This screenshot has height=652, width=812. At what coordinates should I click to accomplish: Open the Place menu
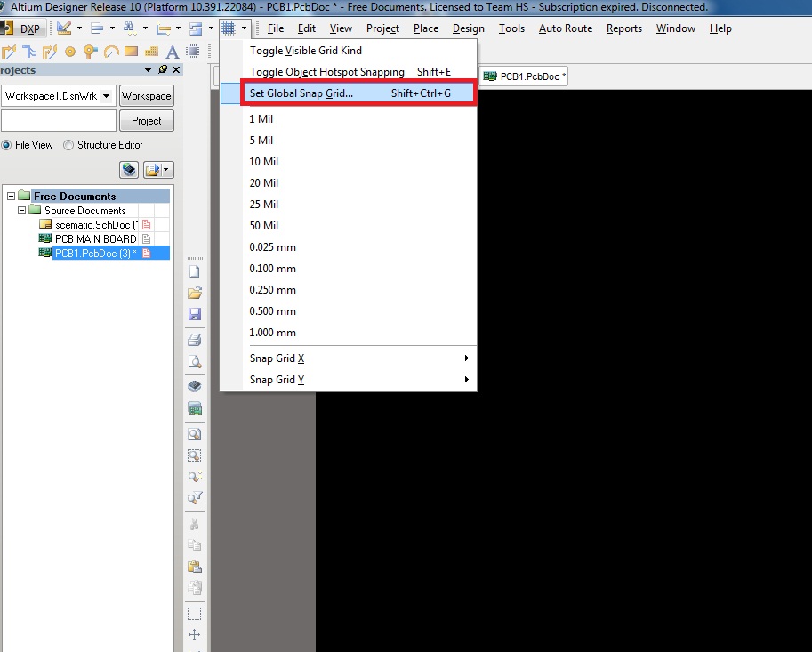[425, 28]
